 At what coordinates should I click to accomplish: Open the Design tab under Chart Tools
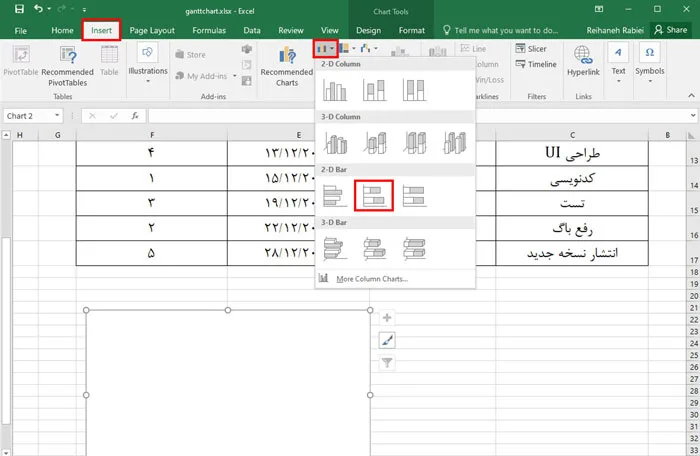[368, 31]
